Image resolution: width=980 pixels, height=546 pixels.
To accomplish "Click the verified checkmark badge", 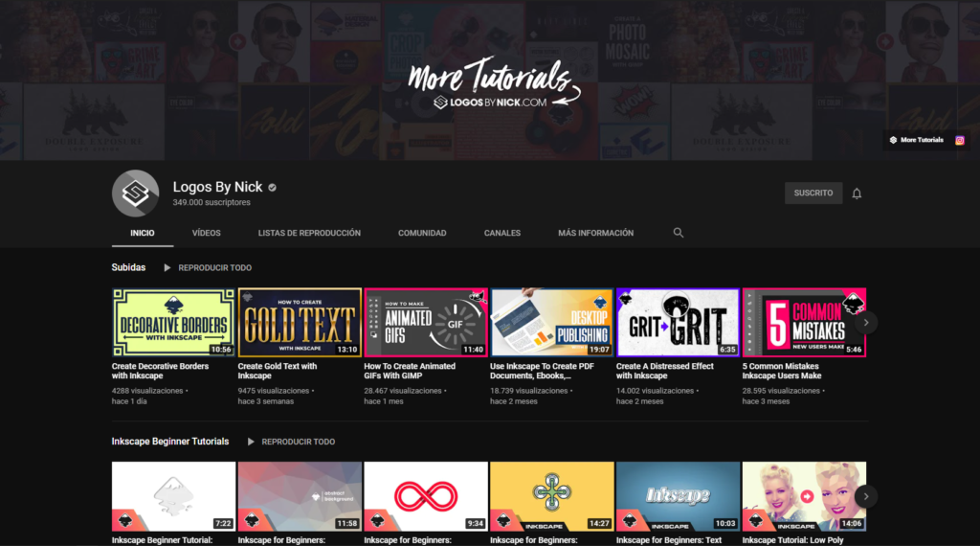I will [x=273, y=187].
